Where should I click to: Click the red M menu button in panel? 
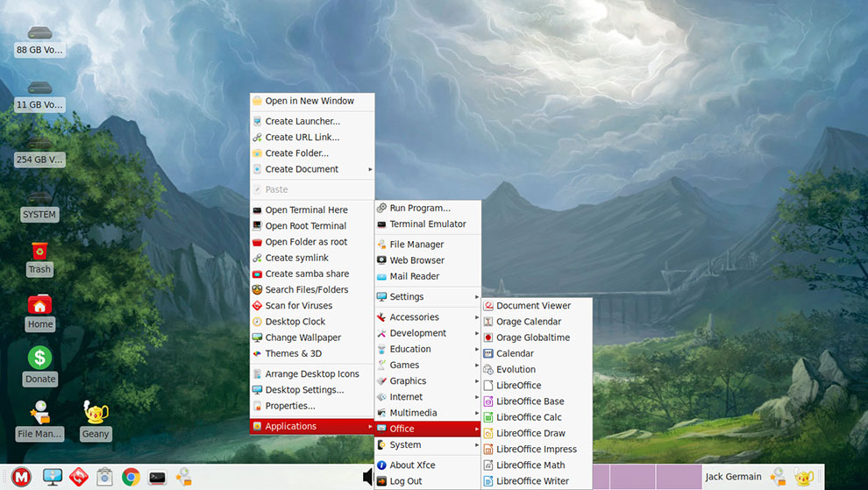pos(21,477)
